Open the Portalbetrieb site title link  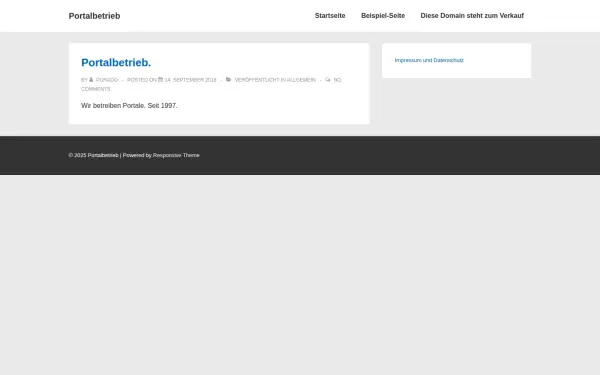coord(94,16)
